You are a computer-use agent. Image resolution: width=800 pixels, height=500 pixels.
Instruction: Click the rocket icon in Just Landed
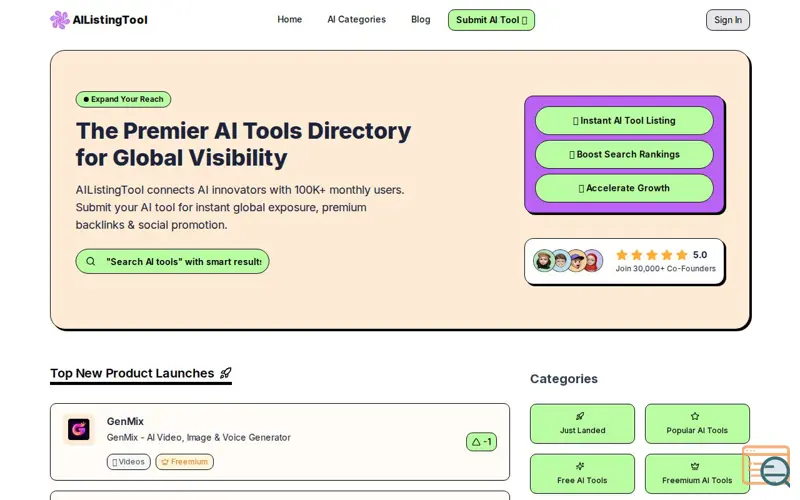tap(580, 416)
